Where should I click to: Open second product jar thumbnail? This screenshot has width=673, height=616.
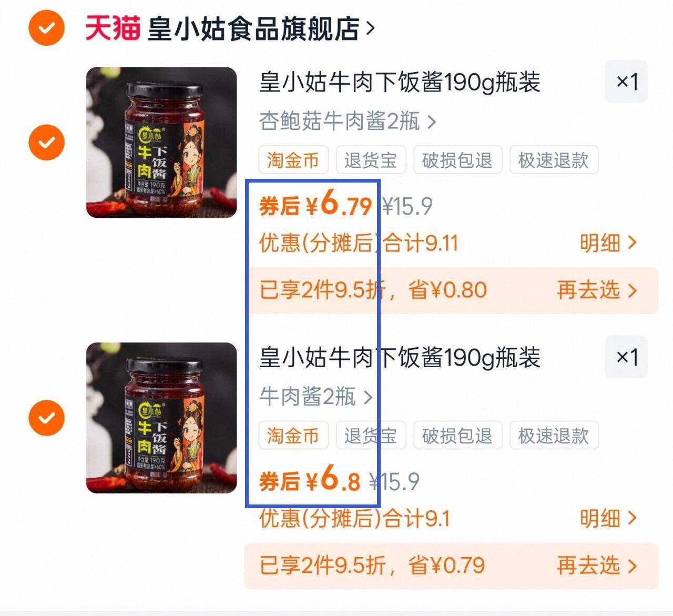(161, 418)
